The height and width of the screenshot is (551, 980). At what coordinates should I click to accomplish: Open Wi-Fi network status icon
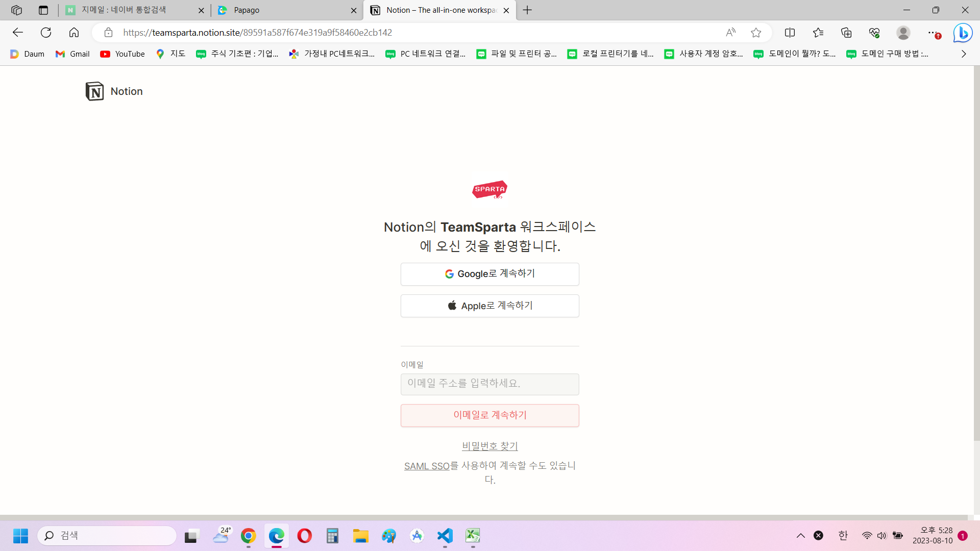pos(867,536)
